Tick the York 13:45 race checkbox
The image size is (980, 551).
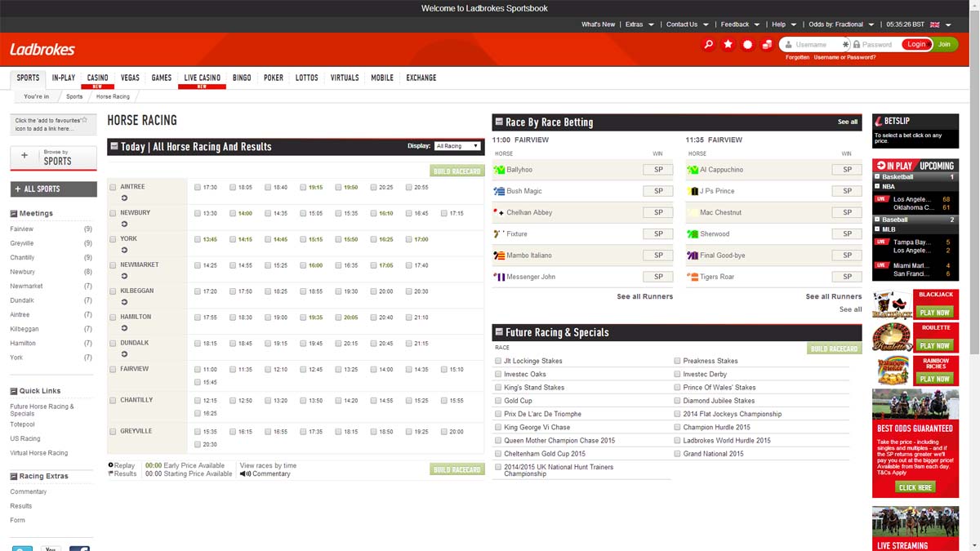198,240
